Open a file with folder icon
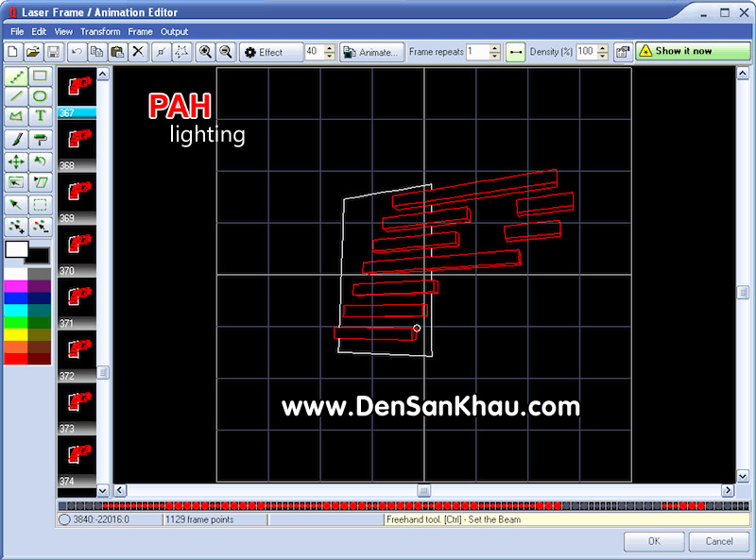 coord(33,52)
